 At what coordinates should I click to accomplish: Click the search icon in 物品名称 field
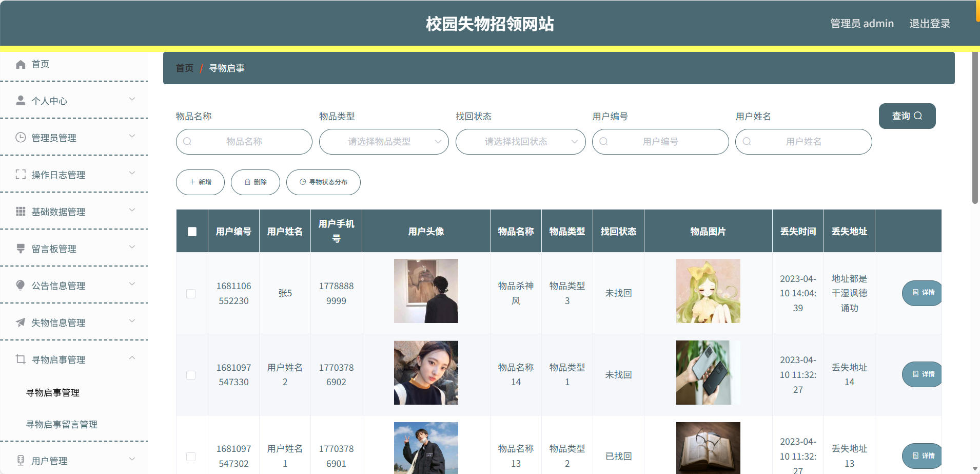click(x=187, y=142)
